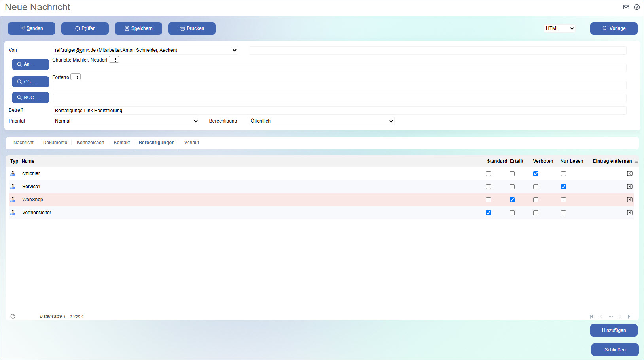Open the column settings menu icon
644x360 pixels.
(x=636, y=161)
